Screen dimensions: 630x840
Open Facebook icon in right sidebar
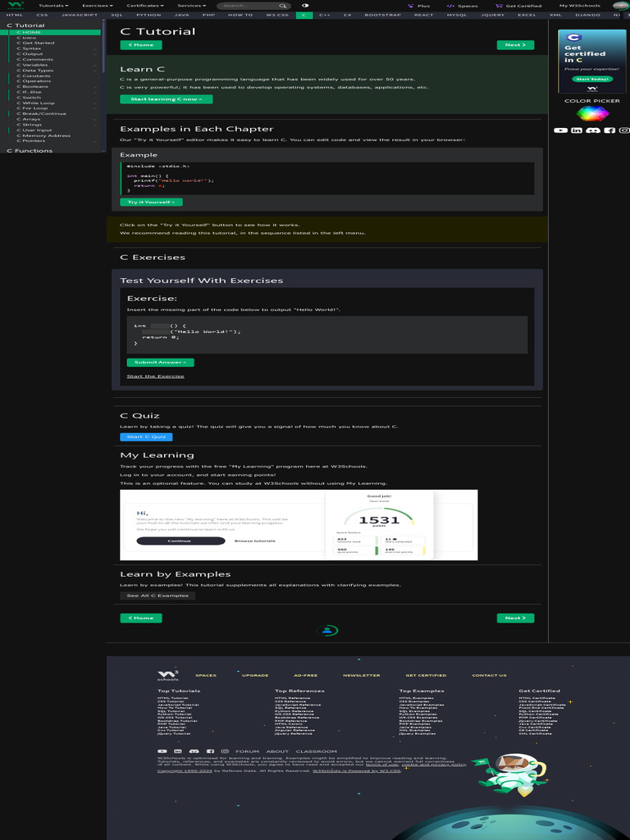(609, 130)
